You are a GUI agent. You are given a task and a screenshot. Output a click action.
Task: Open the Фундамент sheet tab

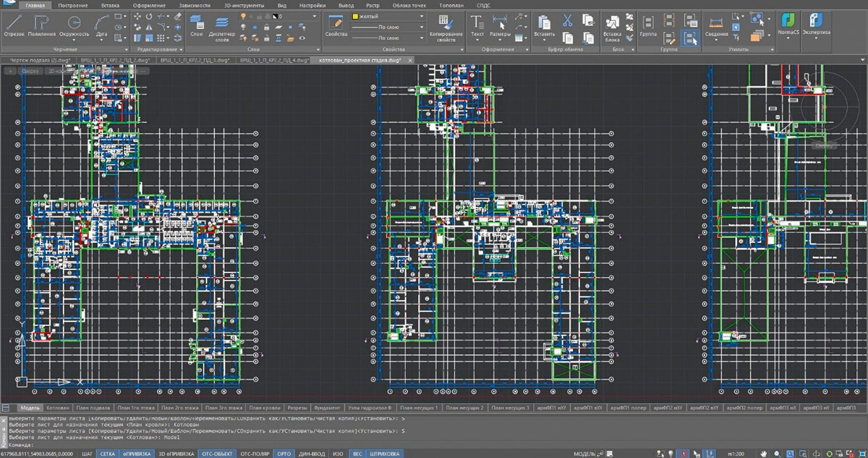(x=327, y=408)
